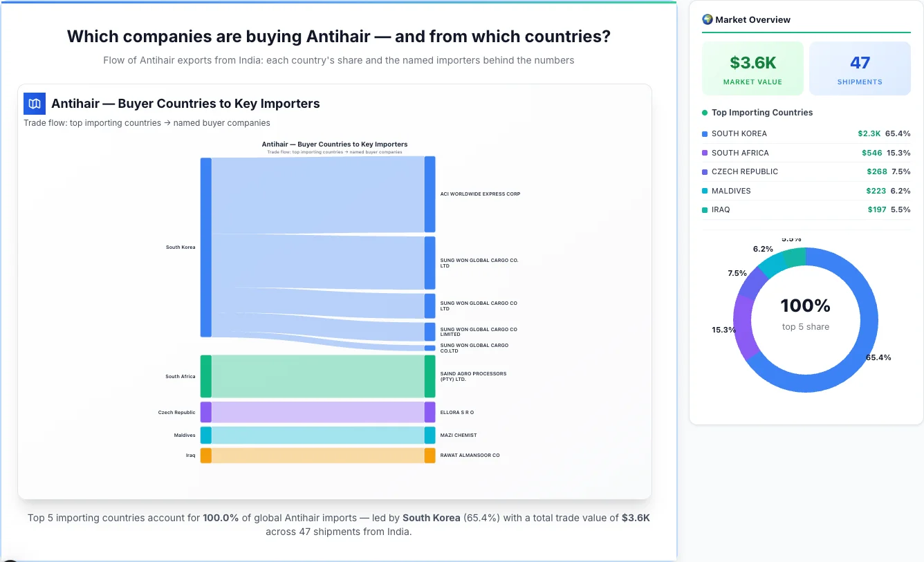
Task: Click the ACI WORLDWIDE EXPRESS CORP importer node
Action: pos(429,194)
